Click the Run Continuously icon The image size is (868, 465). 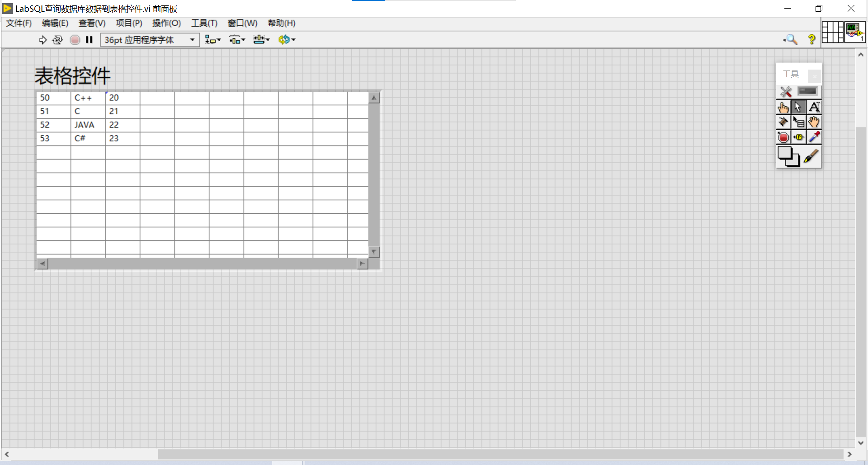pos(58,40)
